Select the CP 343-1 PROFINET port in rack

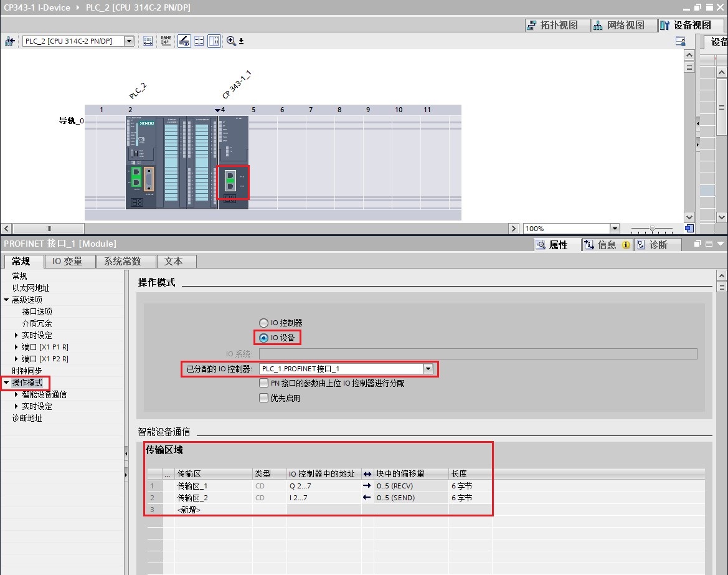pyautogui.click(x=230, y=180)
